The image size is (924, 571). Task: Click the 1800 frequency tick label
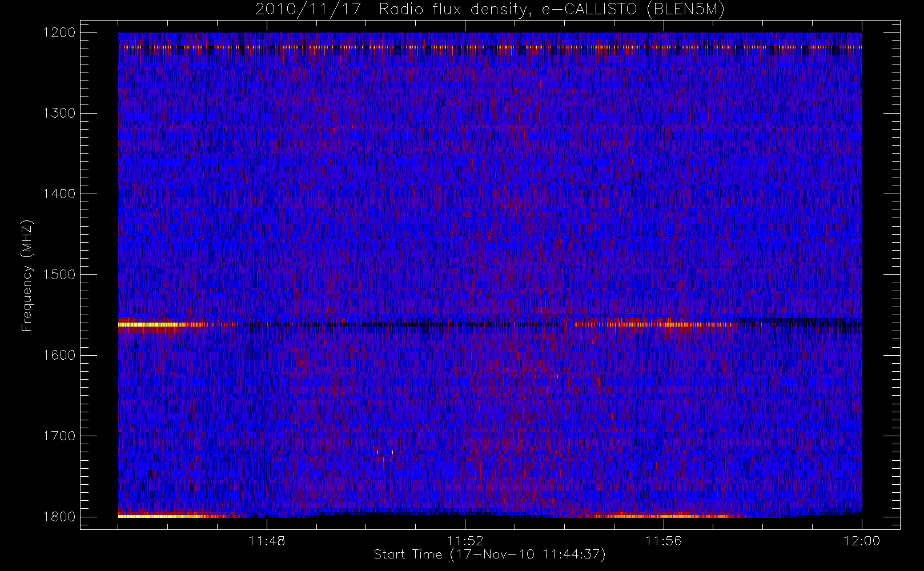pos(59,517)
